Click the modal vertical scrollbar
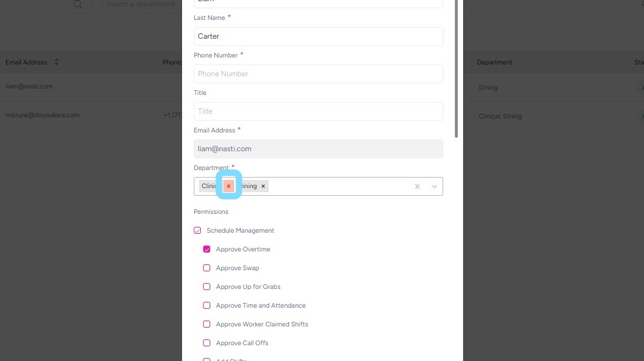This screenshot has width=644, height=361. 457,70
